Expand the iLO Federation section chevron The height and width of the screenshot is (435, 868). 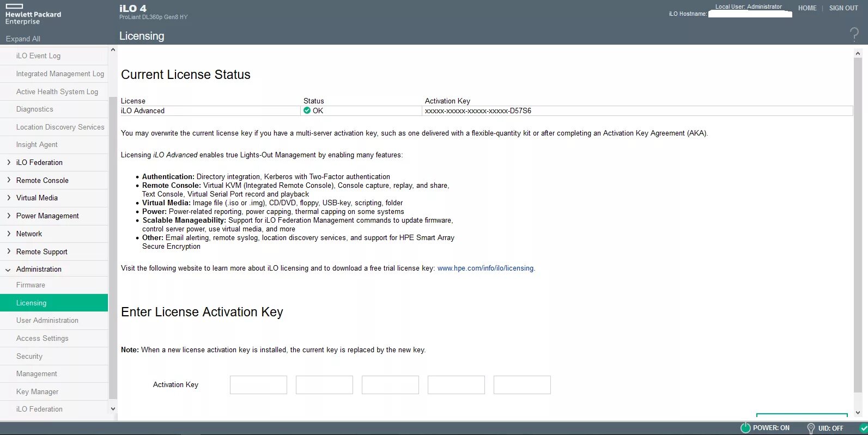pyautogui.click(x=9, y=162)
